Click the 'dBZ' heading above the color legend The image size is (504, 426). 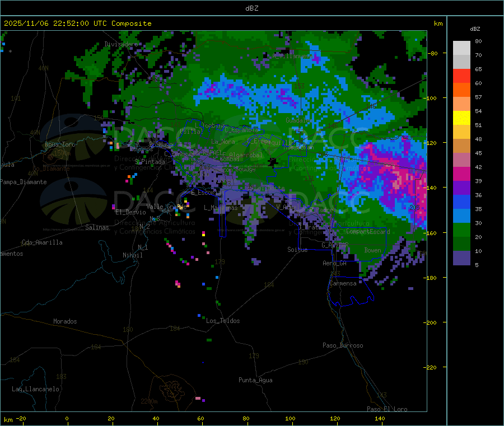(x=475, y=29)
